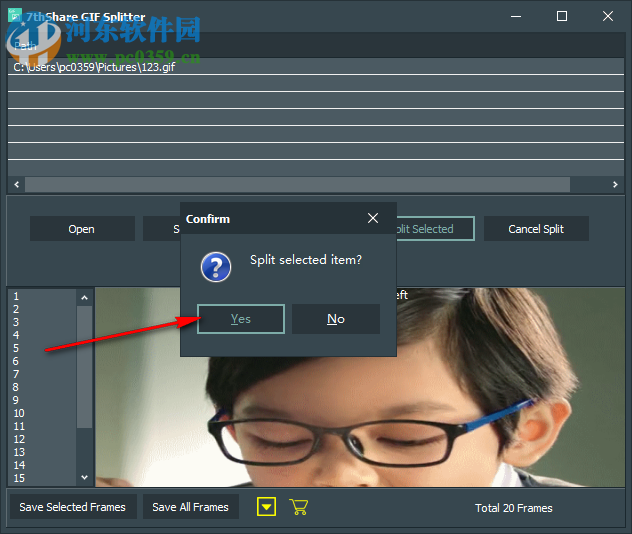
Task: Select frame 11 in the frame list
Action: click(x=42, y=426)
